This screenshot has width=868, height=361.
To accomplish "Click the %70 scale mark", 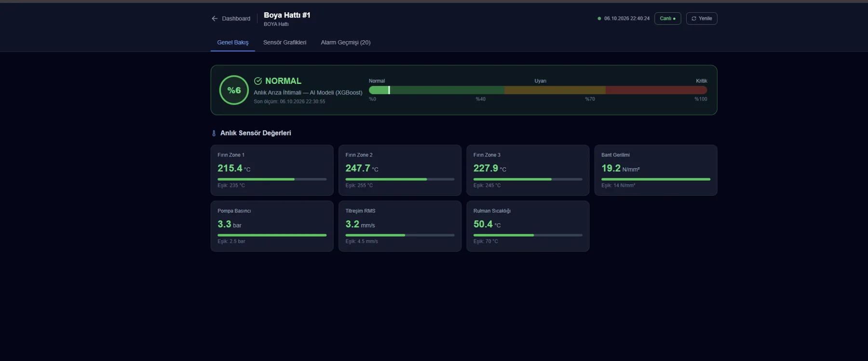I will tap(590, 99).
